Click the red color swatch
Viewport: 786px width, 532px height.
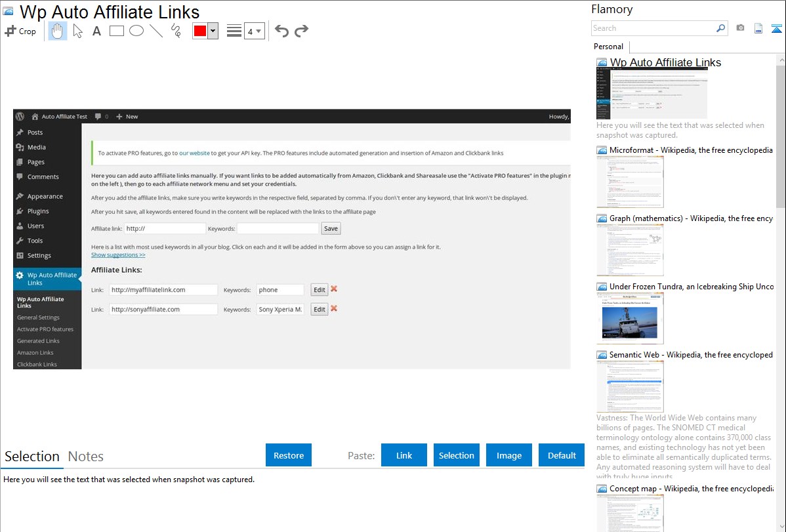[200, 31]
